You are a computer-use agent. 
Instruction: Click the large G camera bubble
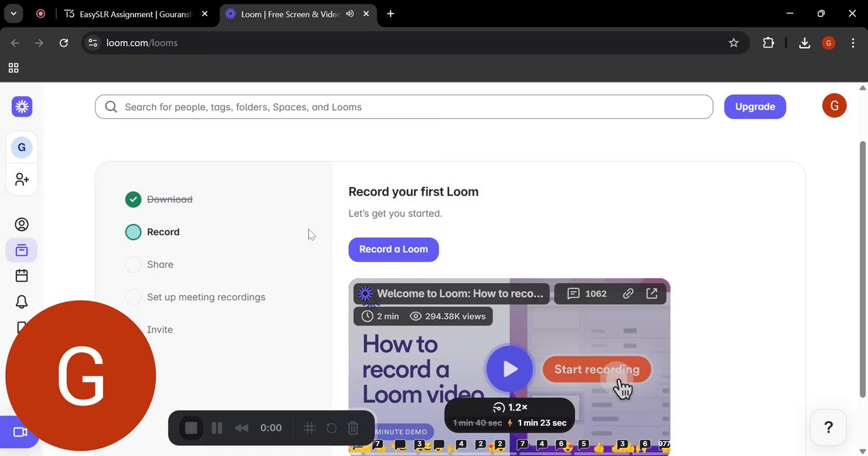coord(80,376)
